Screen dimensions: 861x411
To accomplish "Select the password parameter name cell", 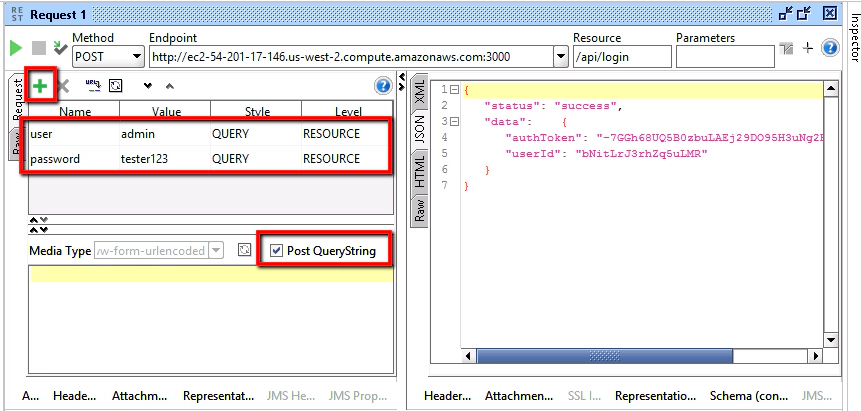I will [x=74, y=159].
